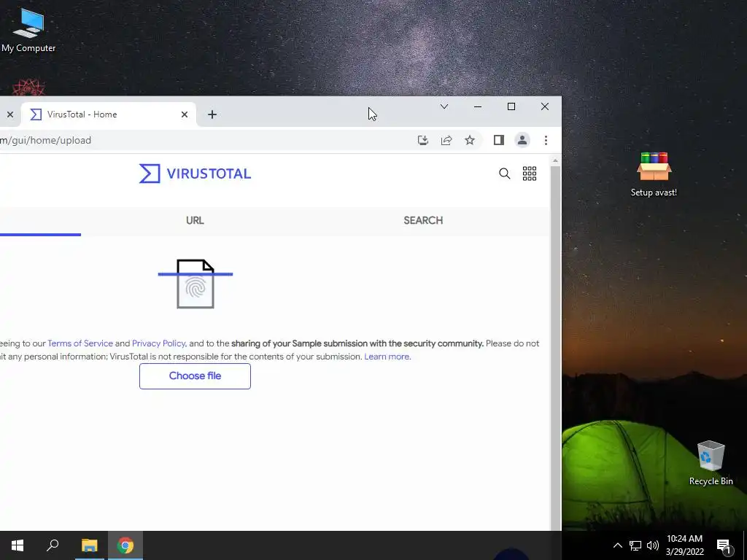Open taskbar search magnifier
The height and width of the screenshot is (560, 747).
53,545
